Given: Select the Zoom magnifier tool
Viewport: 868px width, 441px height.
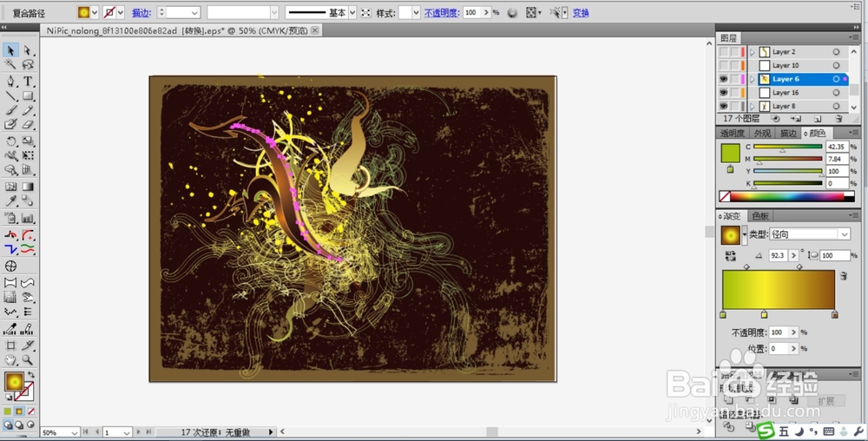Looking at the screenshot, I should (28, 360).
